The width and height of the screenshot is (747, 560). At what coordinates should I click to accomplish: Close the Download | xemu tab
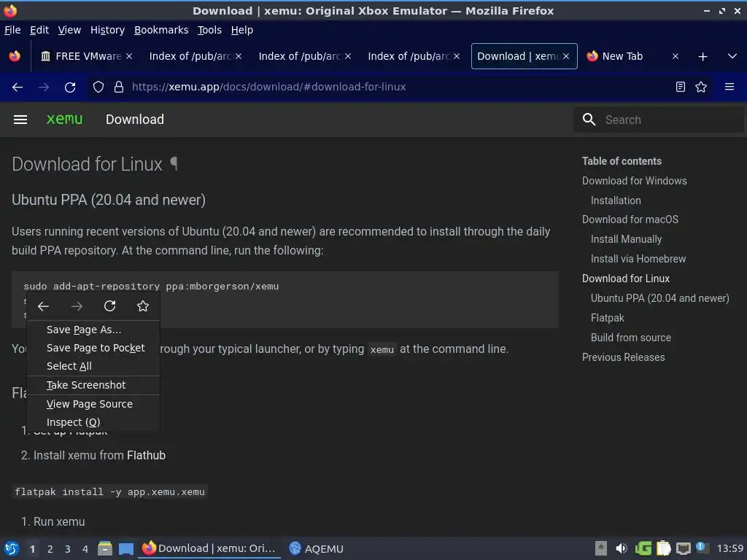point(566,56)
